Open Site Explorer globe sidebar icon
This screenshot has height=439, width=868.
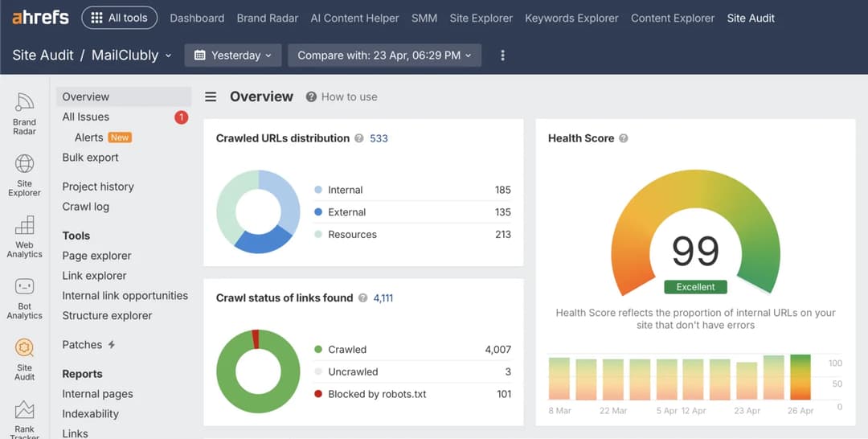(24, 175)
